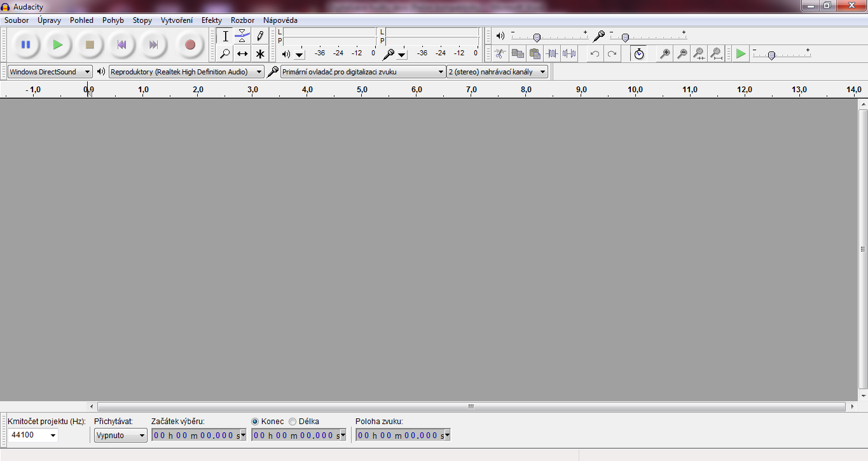This screenshot has height=461, width=868.
Task: Click the Poloha zvuku time field
Action: point(400,435)
